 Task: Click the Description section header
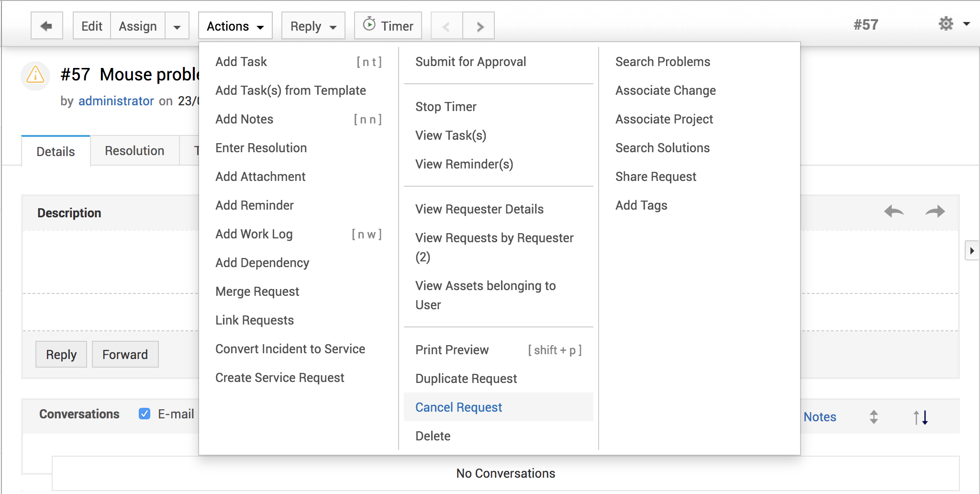(x=69, y=213)
